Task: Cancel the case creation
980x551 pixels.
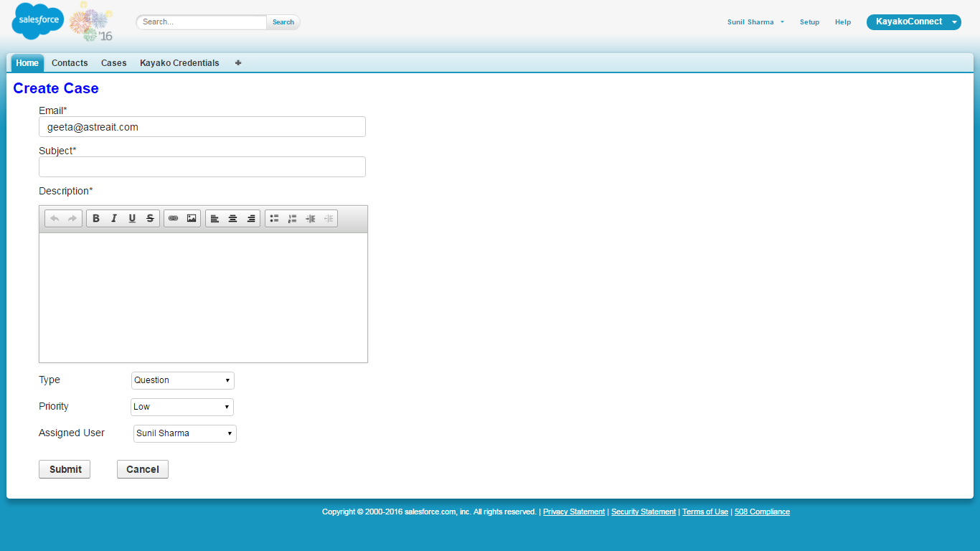Action: 143,469
